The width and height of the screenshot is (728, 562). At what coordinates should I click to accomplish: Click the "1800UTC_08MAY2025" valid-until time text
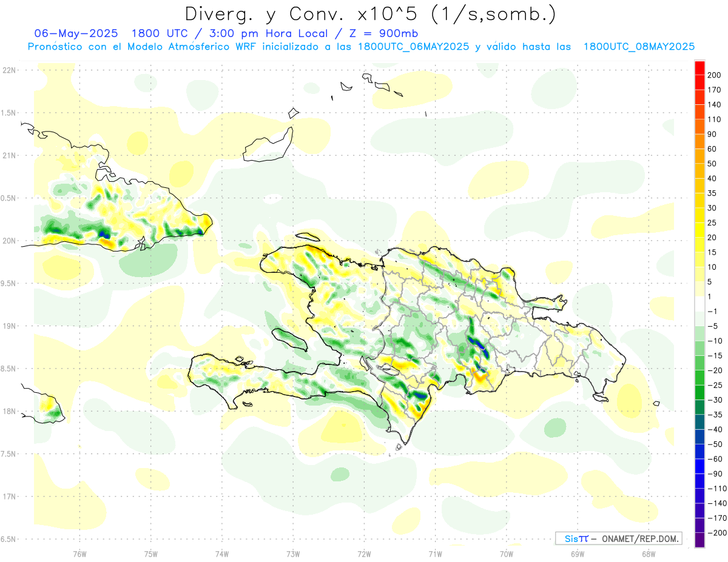[639, 47]
